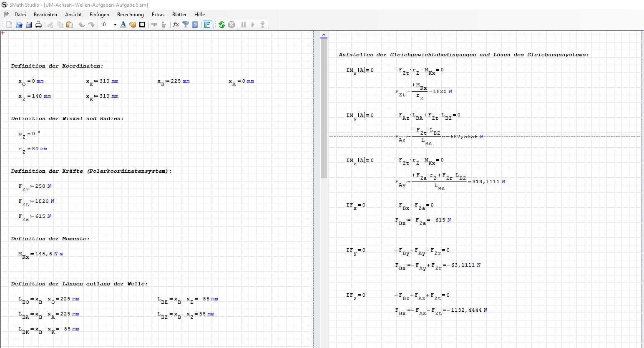Click the Undo arrow button

[82, 25]
